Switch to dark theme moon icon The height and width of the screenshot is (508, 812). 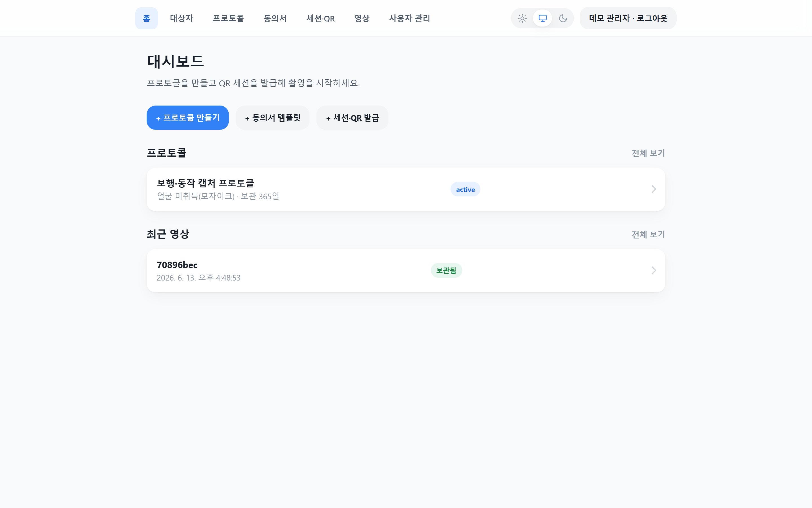pyautogui.click(x=563, y=18)
